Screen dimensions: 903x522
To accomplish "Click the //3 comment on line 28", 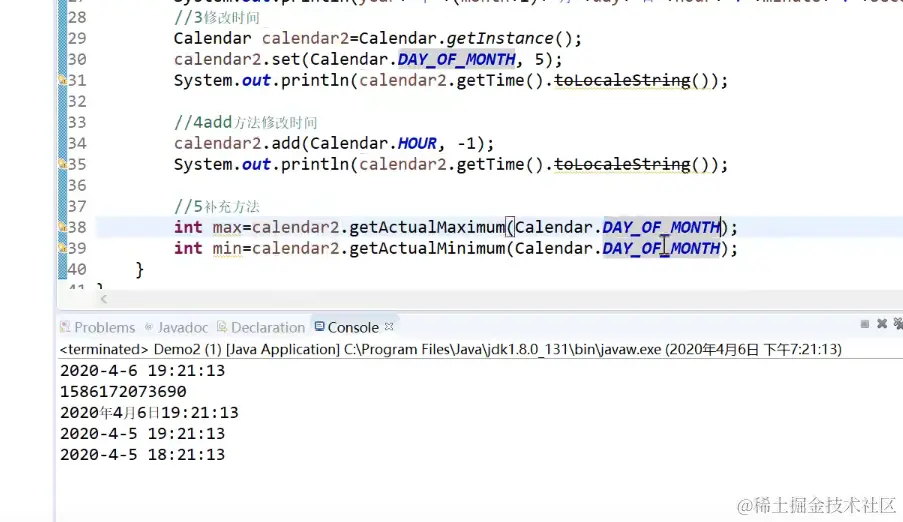I will pyautogui.click(x=217, y=18).
